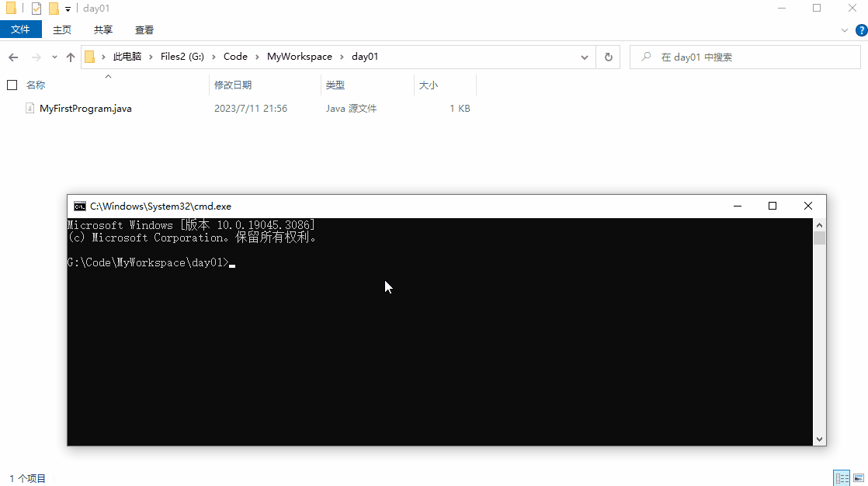Viewport: 868px width, 486px height.
Task: Click the day01 breadcrumb
Action: [365, 57]
